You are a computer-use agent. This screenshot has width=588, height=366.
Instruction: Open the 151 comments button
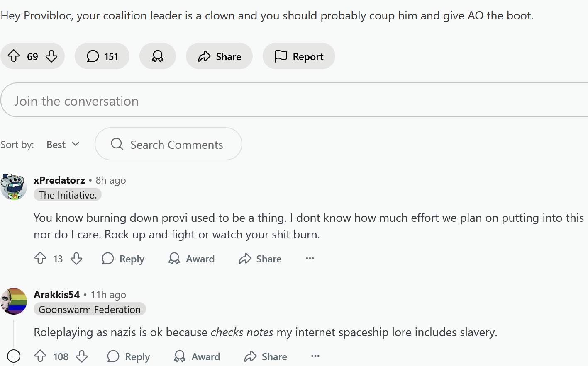click(102, 56)
